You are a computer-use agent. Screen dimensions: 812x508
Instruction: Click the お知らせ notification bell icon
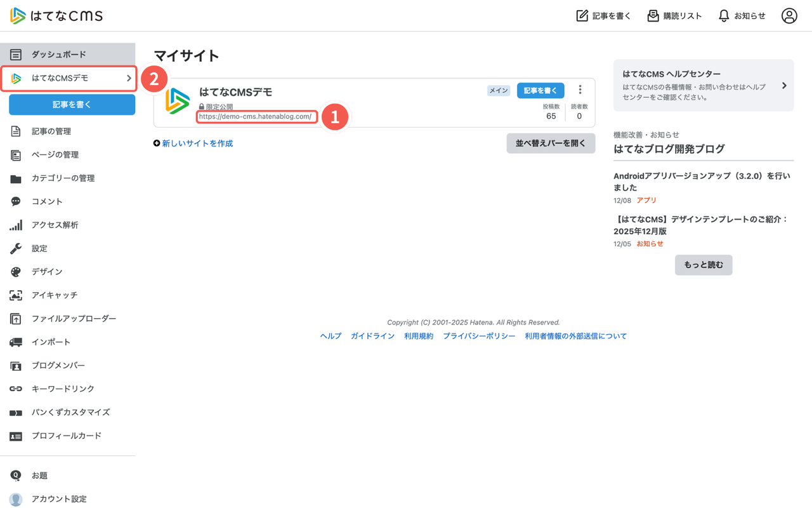click(x=723, y=15)
